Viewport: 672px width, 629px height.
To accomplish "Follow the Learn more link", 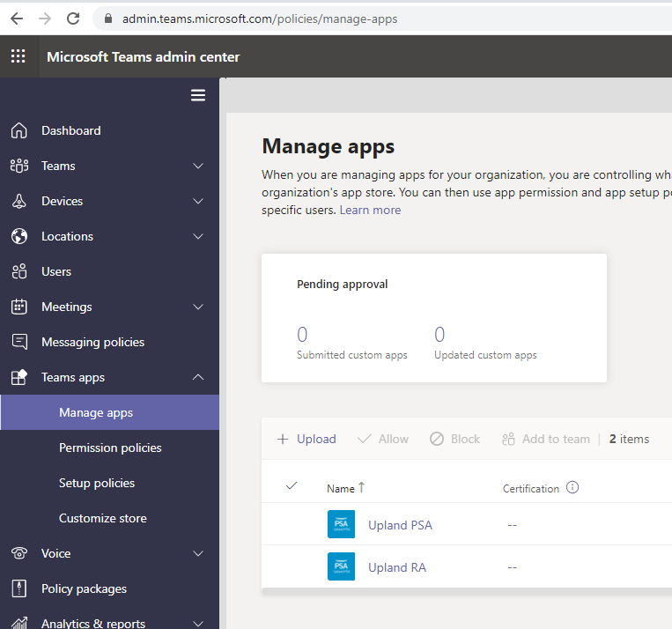I will coord(370,210).
